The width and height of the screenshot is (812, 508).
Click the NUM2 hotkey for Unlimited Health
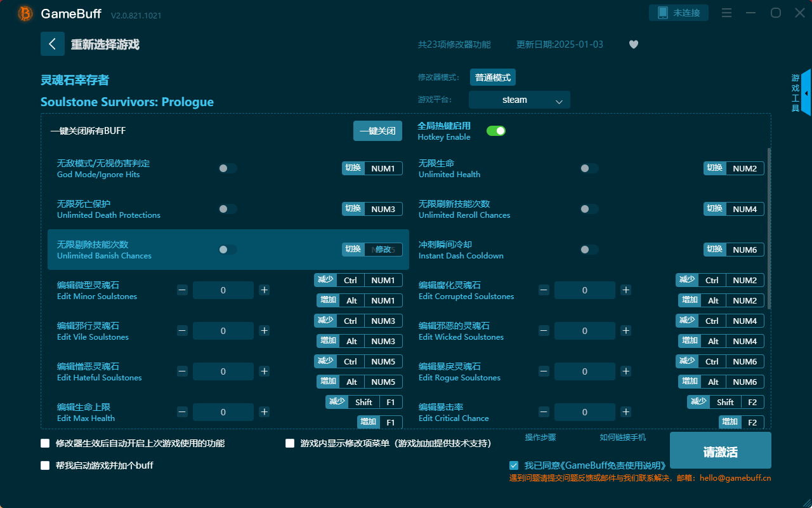pos(745,168)
